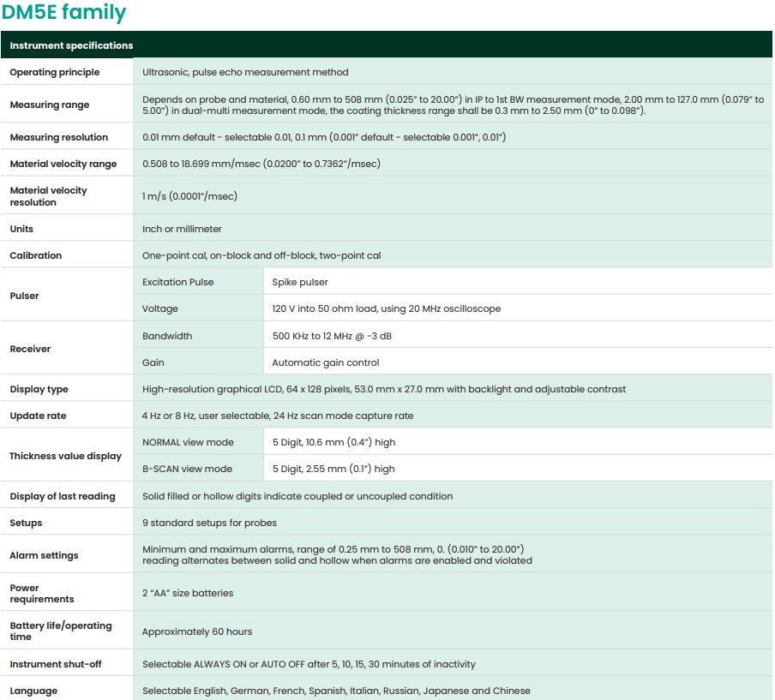Click the 'Approximately 60 hours' value
This screenshot has height=700, width=775.
point(197,632)
